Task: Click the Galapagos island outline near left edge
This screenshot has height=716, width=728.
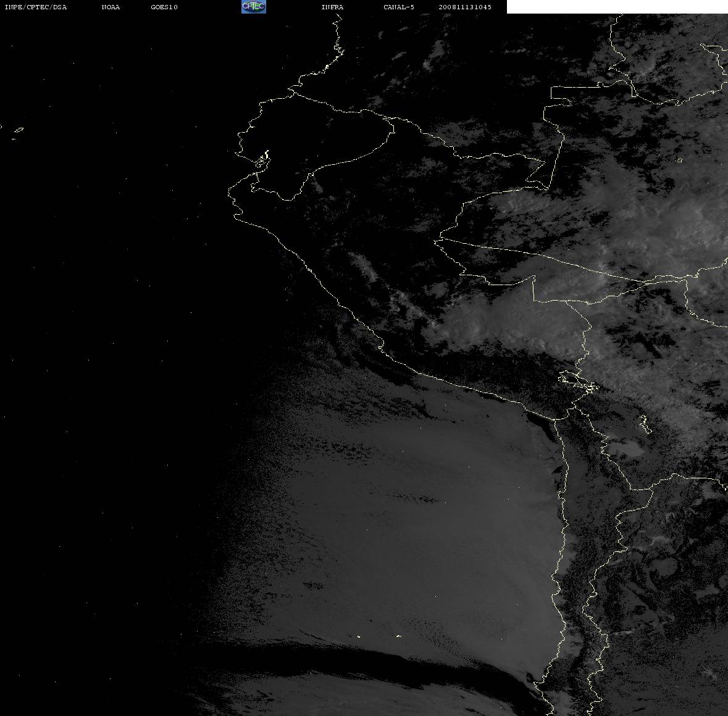Action: [x=19, y=130]
